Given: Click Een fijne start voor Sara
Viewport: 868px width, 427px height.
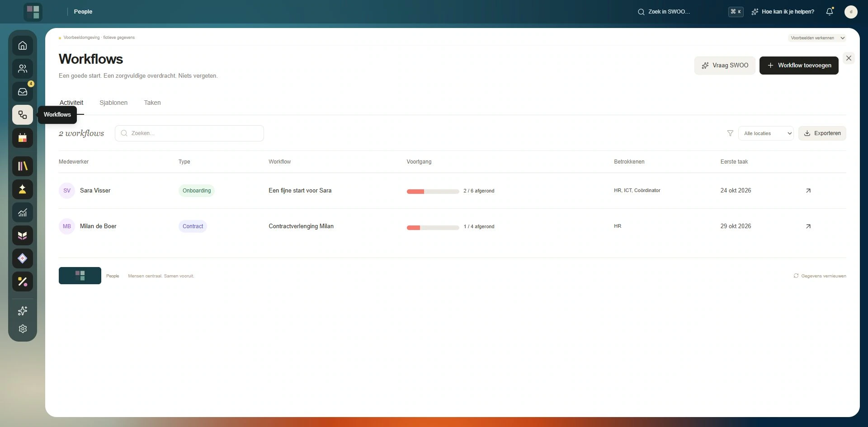Looking at the screenshot, I should click(x=300, y=191).
